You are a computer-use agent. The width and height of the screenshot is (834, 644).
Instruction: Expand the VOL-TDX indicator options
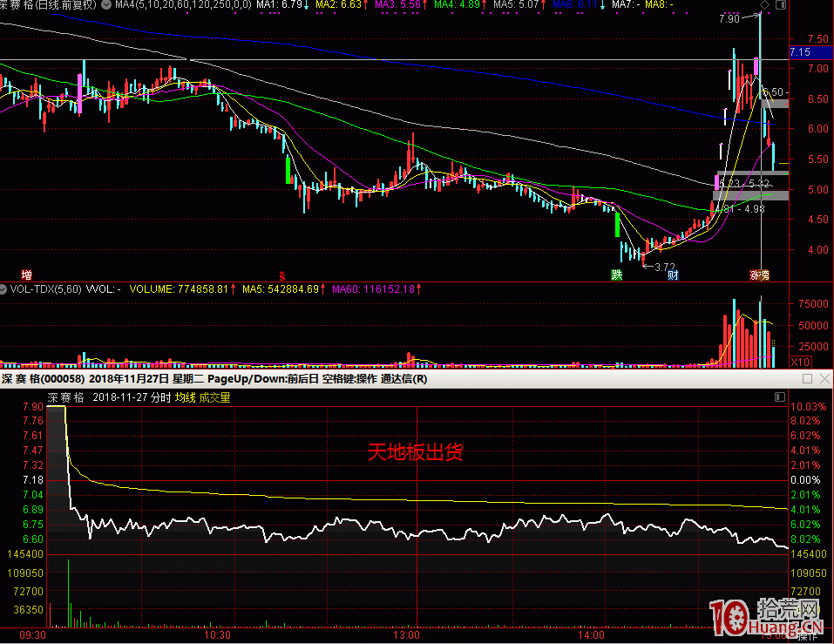pyautogui.click(x=4, y=288)
